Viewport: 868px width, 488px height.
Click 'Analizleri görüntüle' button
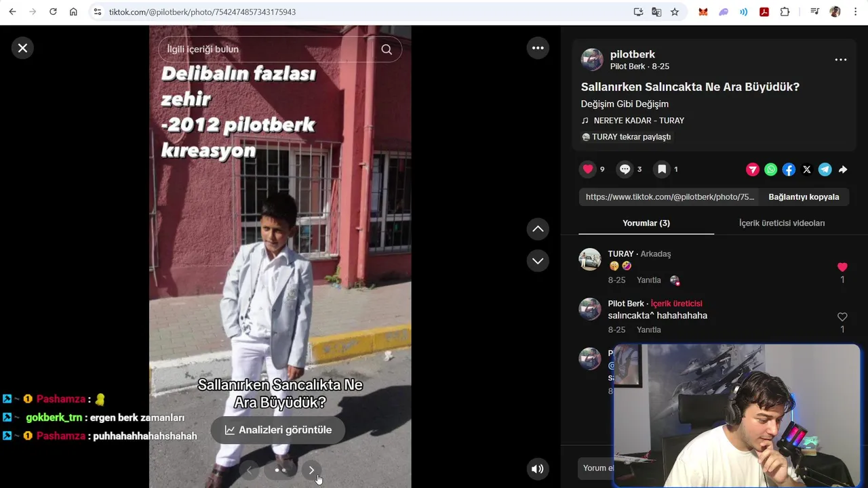click(x=278, y=430)
